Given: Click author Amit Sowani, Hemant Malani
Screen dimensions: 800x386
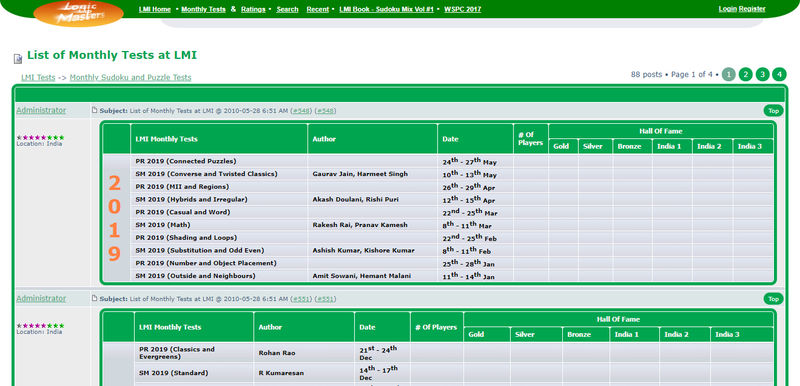Looking at the screenshot, I should coord(362,276).
